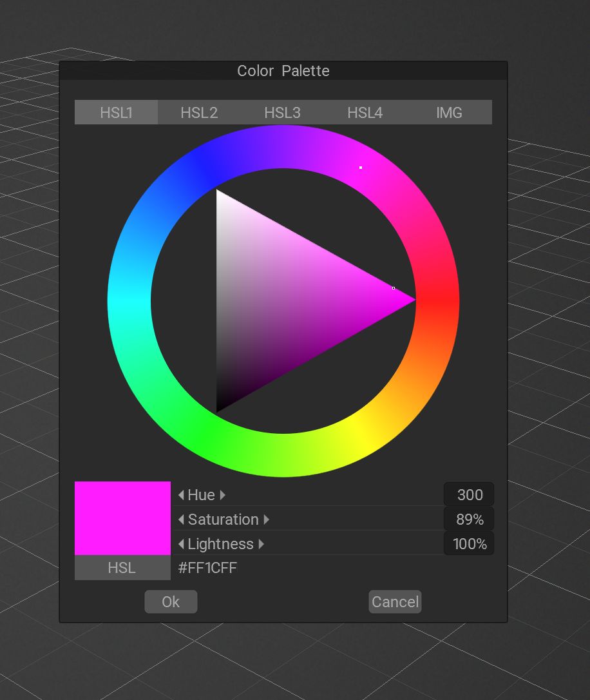The image size is (590, 700).
Task: Click the Color Palette title bar
Action: 283,70
